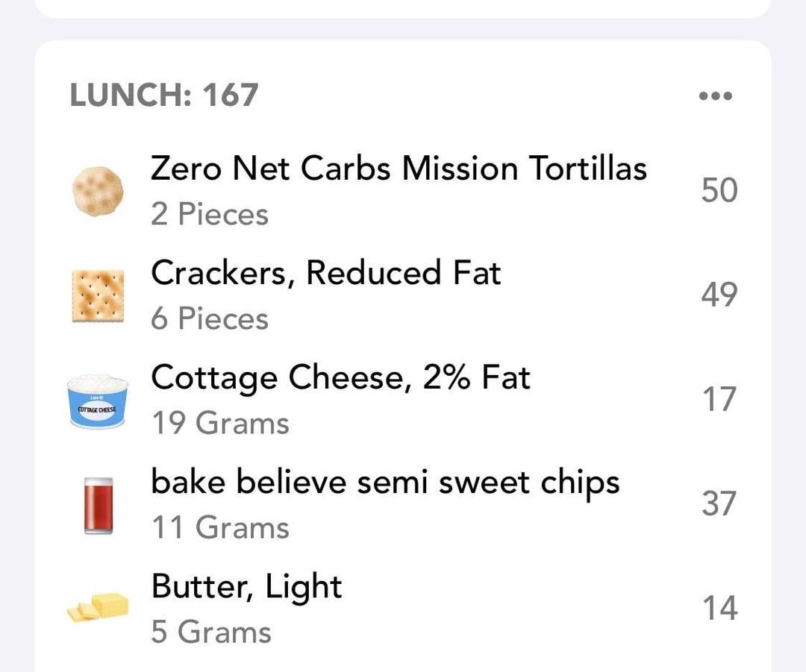Tap the cottage cheese tub icon

98,401
